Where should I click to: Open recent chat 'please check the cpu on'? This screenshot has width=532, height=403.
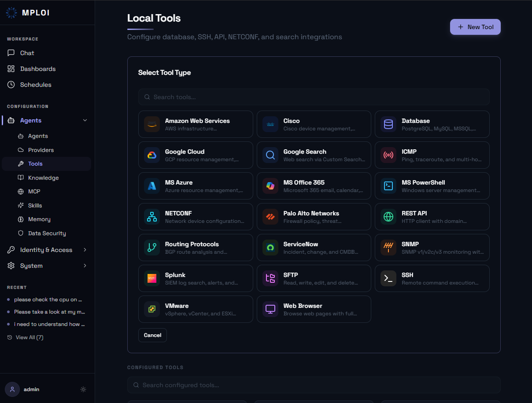[47, 299]
